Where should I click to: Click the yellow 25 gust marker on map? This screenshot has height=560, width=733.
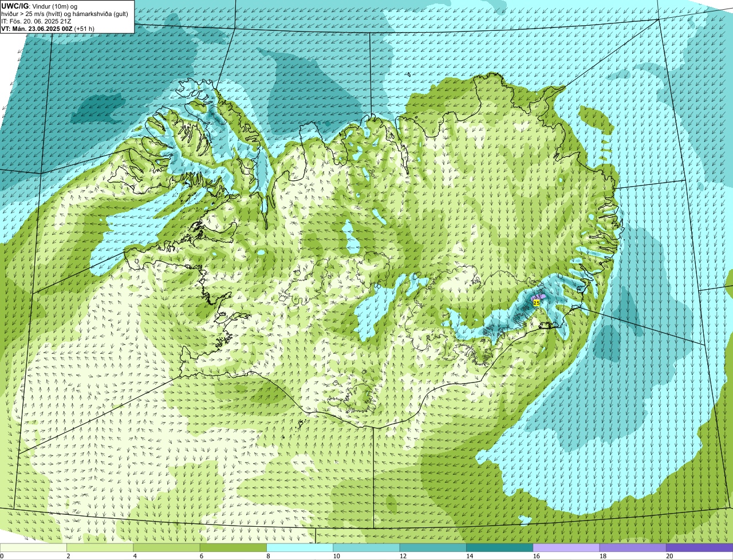click(x=536, y=302)
